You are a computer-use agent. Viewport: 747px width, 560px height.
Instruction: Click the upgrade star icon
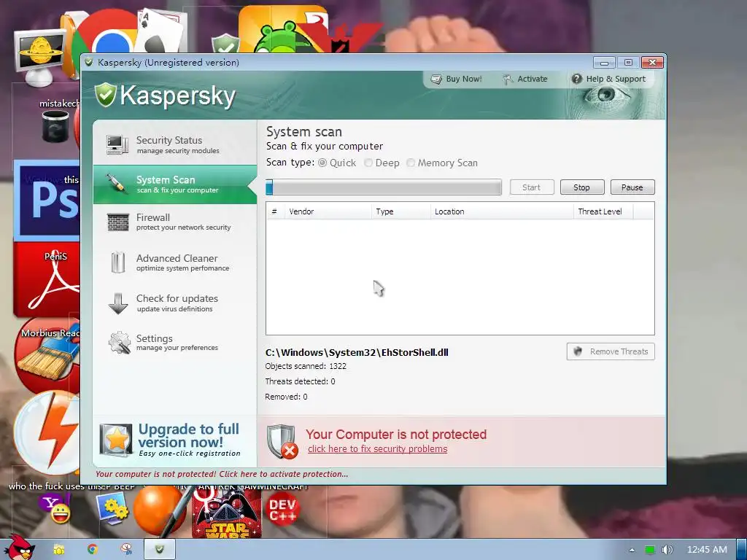point(116,440)
